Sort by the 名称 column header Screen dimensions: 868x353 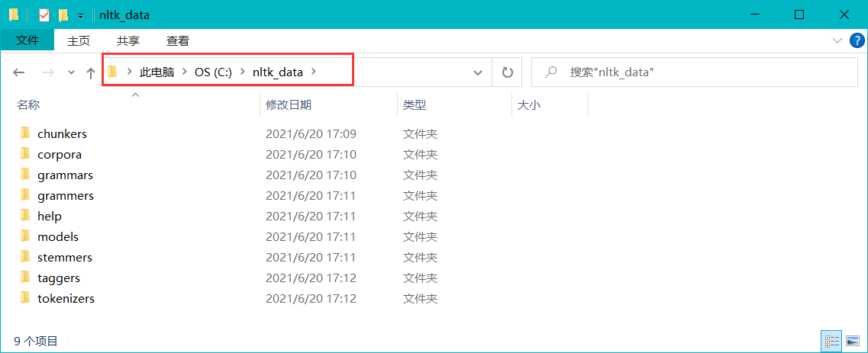click(x=27, y=105)
